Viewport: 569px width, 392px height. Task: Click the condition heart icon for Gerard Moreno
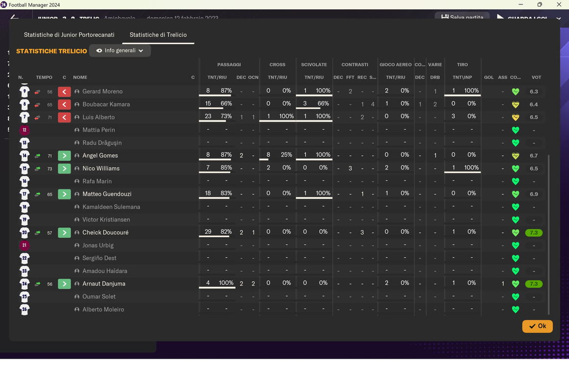pos(515,92)
